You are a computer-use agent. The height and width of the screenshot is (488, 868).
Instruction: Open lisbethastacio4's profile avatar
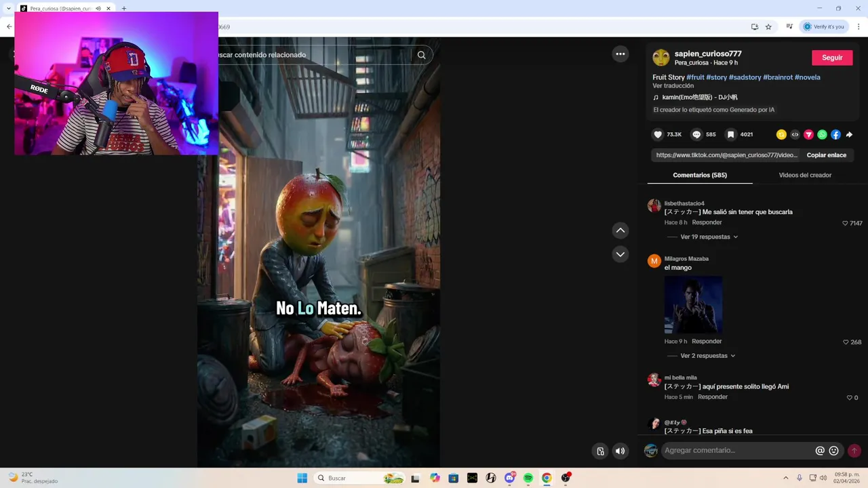coord(654,206)
